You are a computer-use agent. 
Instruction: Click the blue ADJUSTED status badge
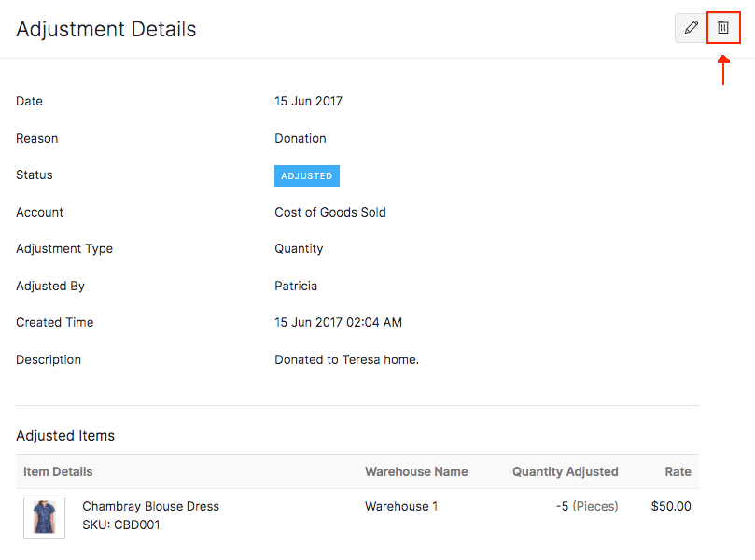click(x=306, y=175)
